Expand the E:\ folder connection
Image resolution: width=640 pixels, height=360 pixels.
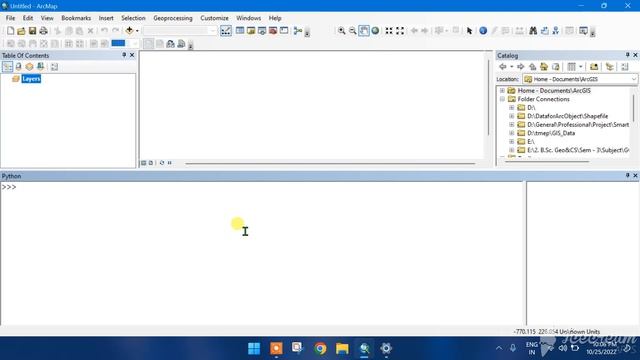click(x=512, y=142)
